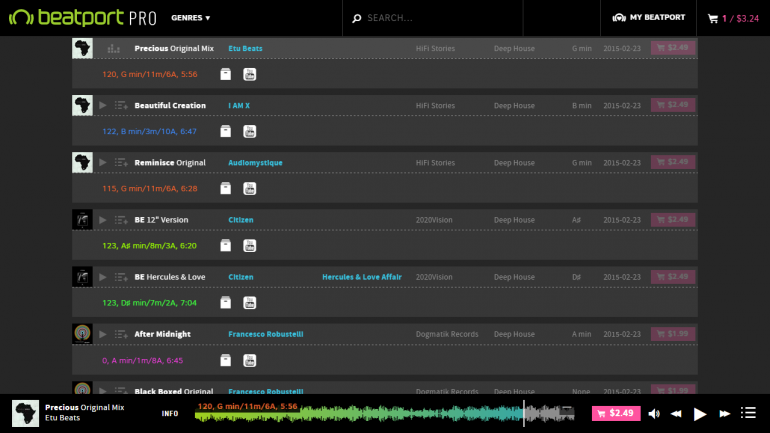Click BE 12" Version artwork thumbnail
Viewport: 770px width, 433px height.
[x=82, y=220]
